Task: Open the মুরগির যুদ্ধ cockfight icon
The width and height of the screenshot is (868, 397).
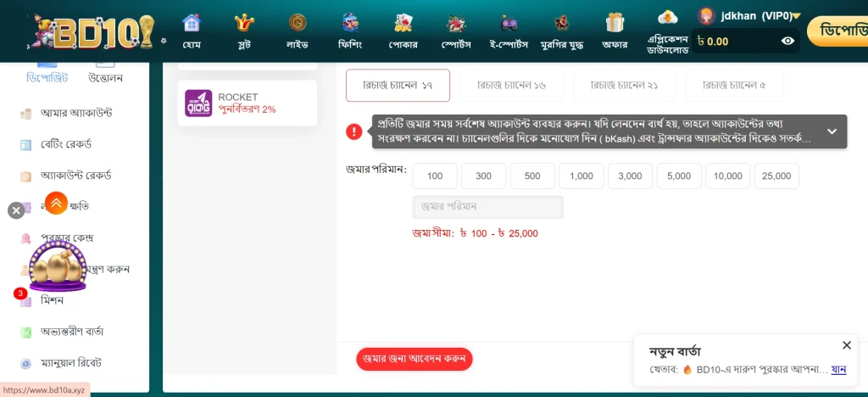Action: 561,23
